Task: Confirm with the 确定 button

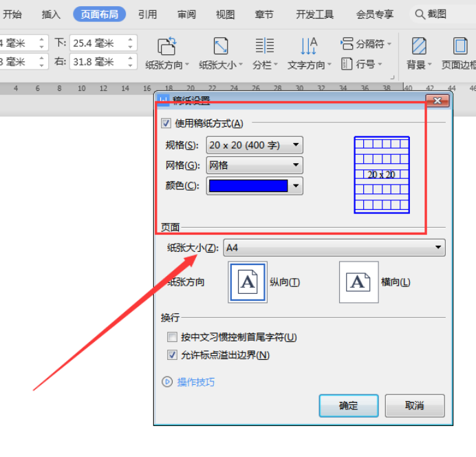Action: pos(349,405)
